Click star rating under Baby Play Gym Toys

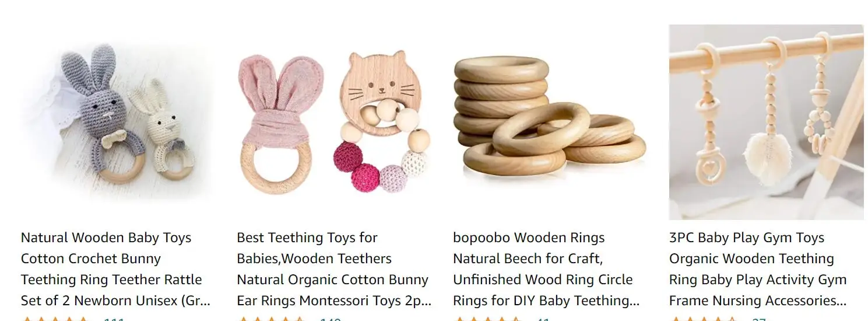704,319
